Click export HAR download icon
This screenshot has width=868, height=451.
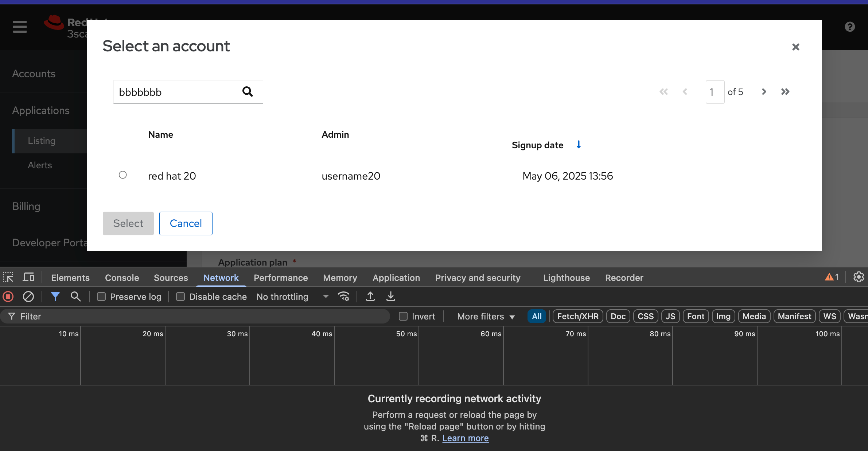click(x=390, y=297)
